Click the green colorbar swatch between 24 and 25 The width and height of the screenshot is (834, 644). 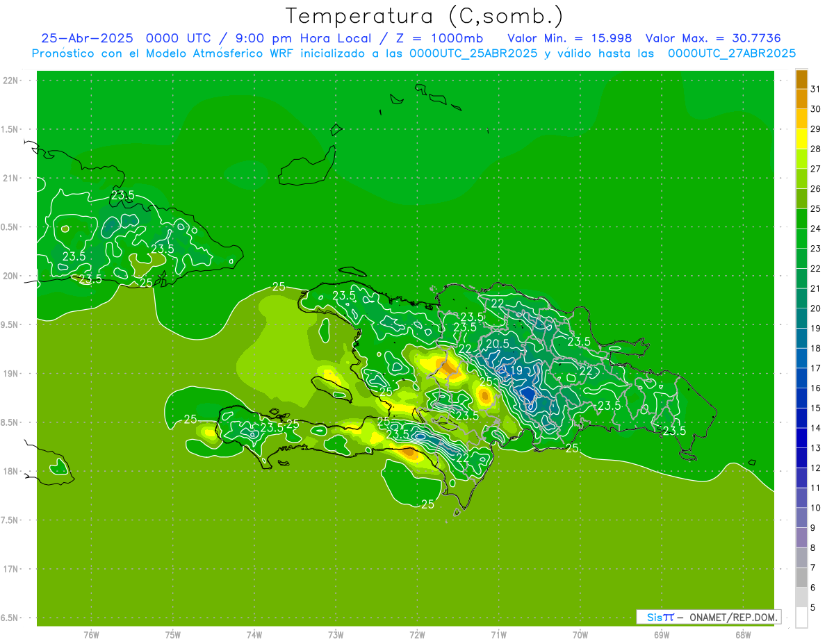pos(801,219)
